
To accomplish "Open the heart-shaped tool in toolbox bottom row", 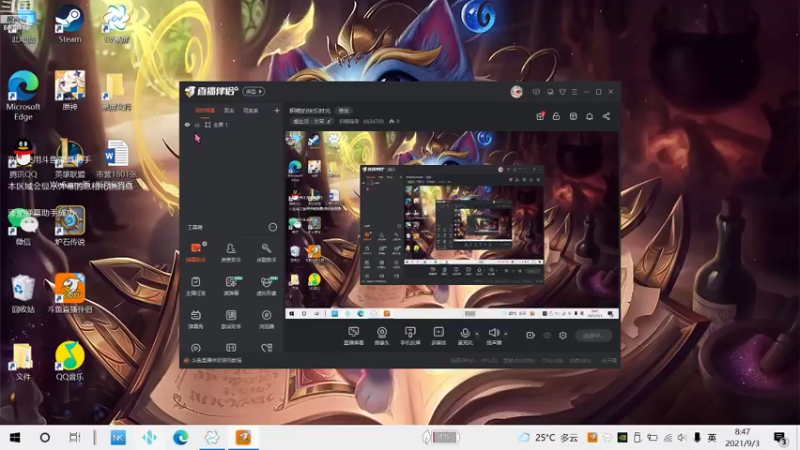I will pyautogui.click(x=266, y=348).
